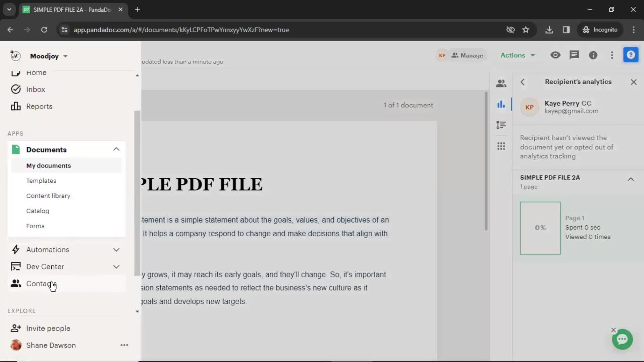Navigate to Templates in sidebar

coord(41,180)
